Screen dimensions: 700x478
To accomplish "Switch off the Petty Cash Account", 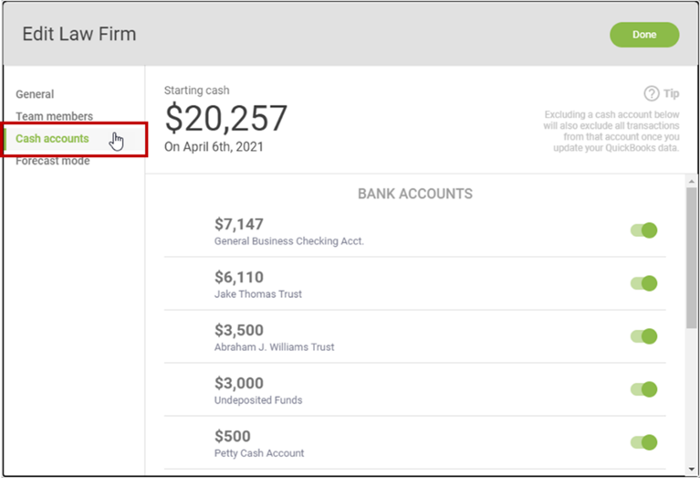I will pyautogui.click(x=643, y=442).
